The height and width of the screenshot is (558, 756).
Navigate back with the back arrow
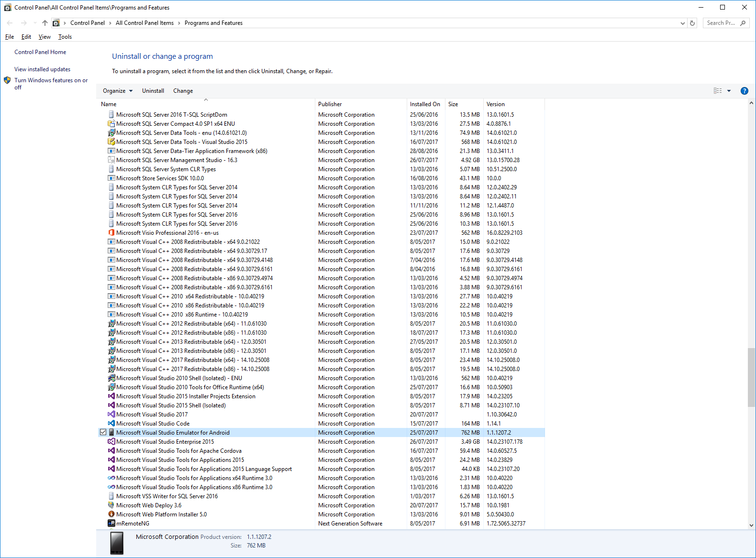10,23
